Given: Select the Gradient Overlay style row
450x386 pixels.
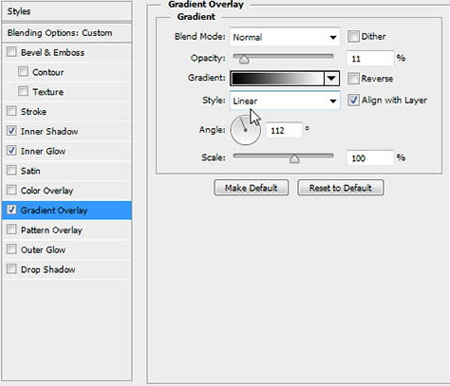Looking at the screenshot, I should tap(67, 210).
